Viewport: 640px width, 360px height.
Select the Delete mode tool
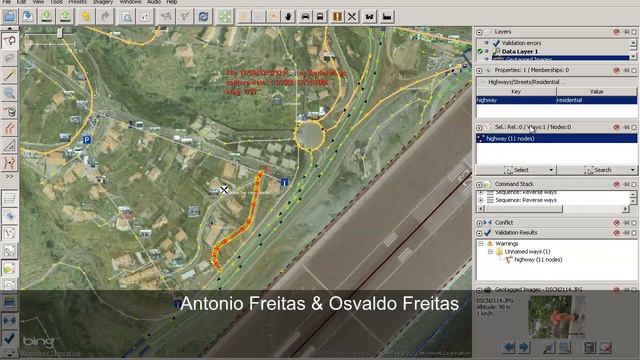tap(9, 111)
